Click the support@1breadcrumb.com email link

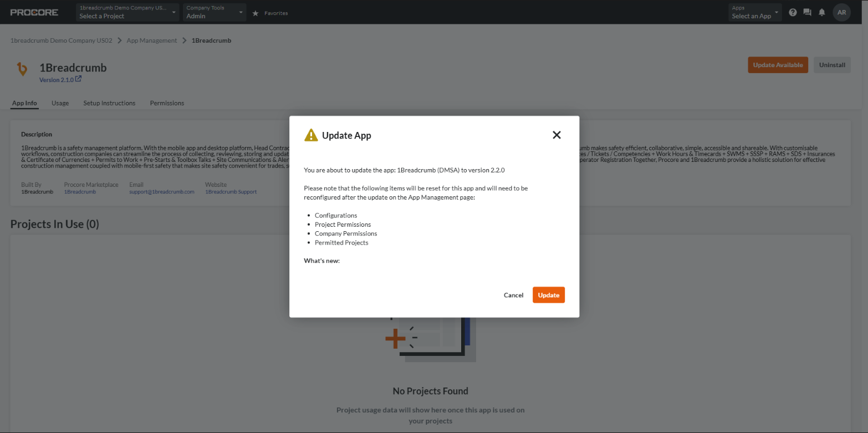point(162,192)
